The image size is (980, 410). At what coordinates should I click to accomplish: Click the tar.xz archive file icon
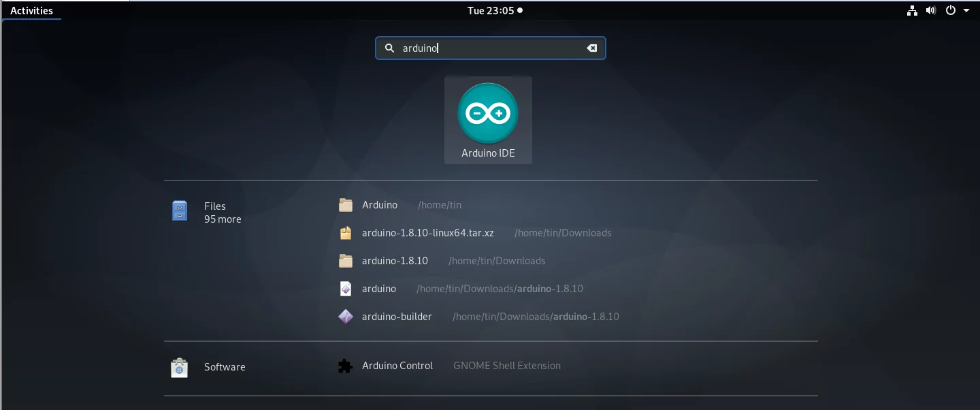pyautogui.click(x=346, y=233)
